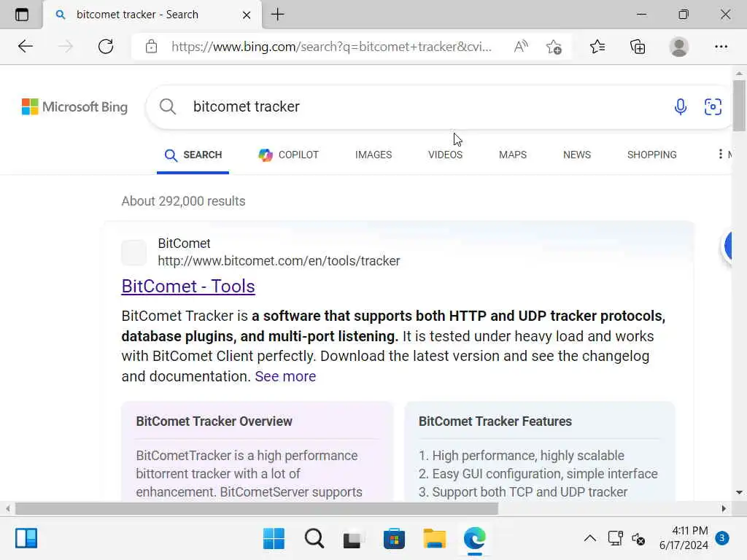Click the search magnifier in Bing box
The height and width of the screenshot is (560, 747).
168,106
